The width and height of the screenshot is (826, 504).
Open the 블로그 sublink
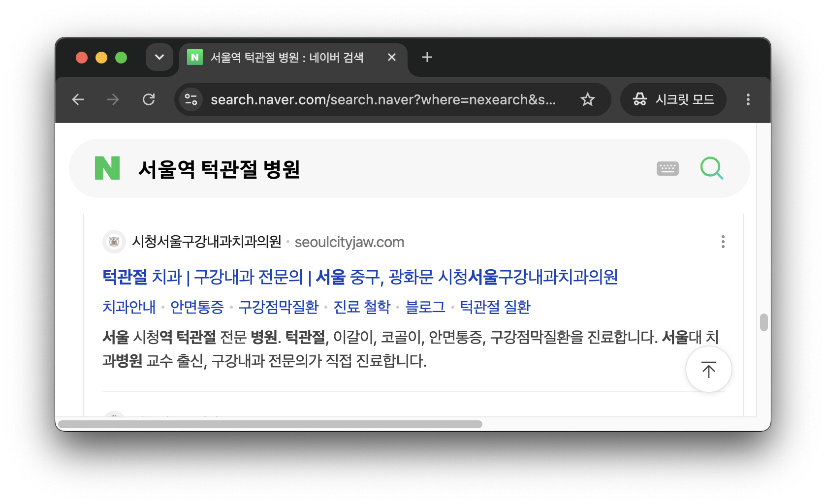pos(425,307)
